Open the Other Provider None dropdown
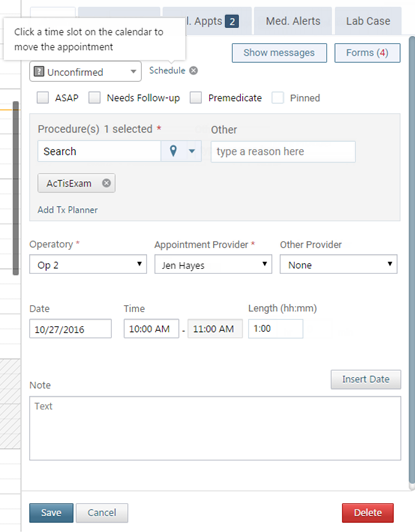 click(338, 265)
